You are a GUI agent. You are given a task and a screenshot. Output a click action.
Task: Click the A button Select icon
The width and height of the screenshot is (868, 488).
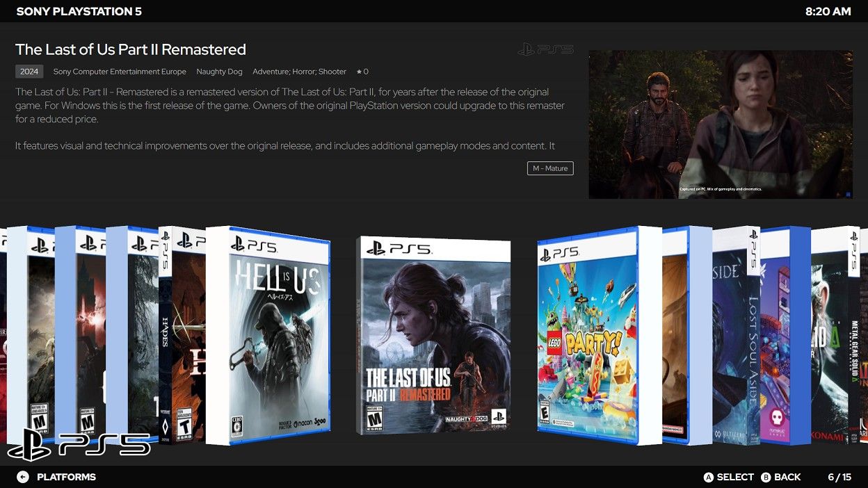(x=709, y=477)
